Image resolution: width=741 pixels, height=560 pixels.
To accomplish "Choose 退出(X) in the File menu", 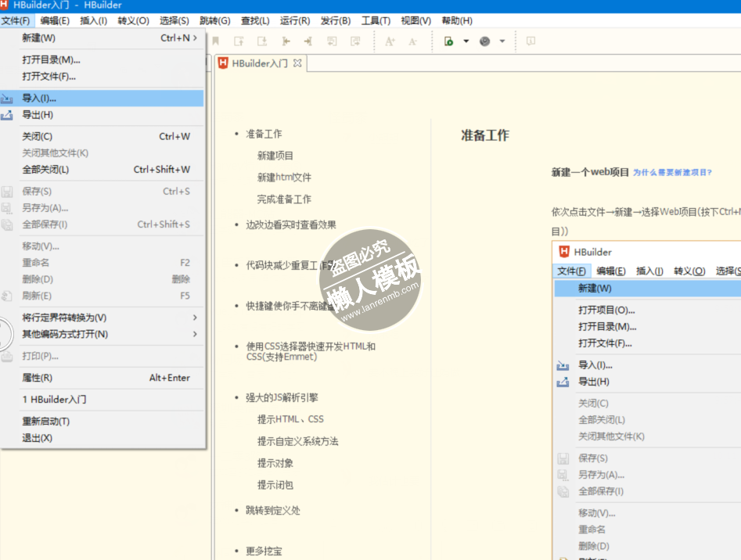I will [102, 438].
